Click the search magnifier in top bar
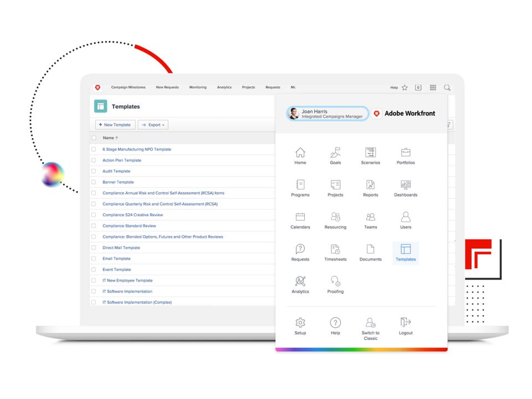The width and height of the screenshot is (532, 399). coord(447,88)
